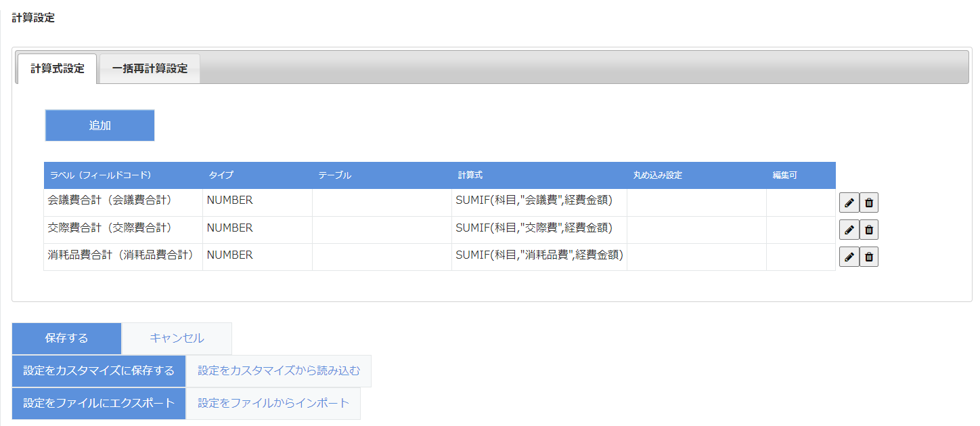
Task: Click the 丸め込み設定 column header
Action: (657, 175)
